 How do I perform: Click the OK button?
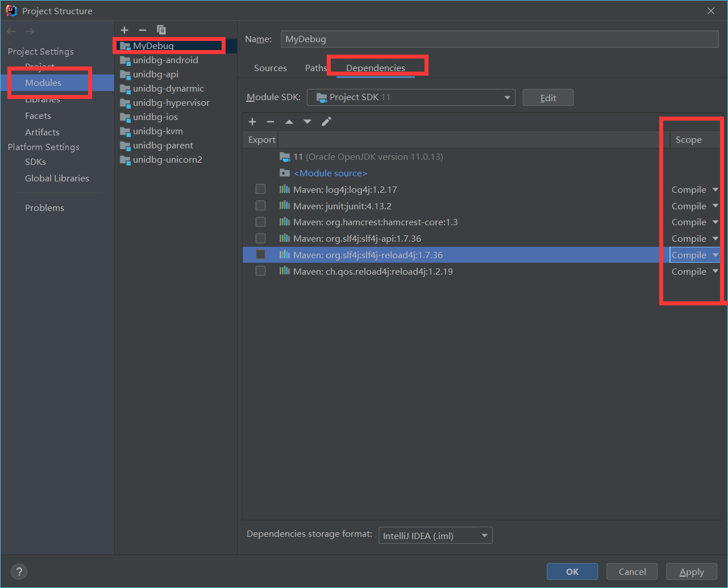pos(572,572)
